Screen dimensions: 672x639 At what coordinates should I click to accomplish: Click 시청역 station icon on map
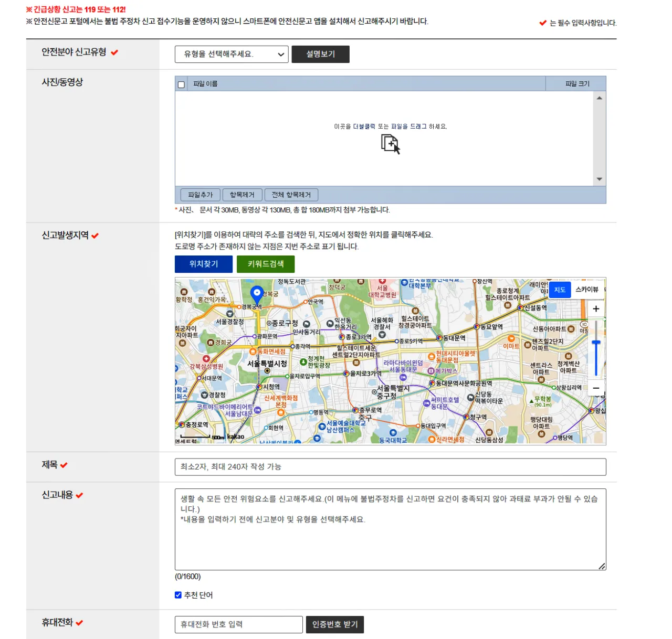[259, 387]
